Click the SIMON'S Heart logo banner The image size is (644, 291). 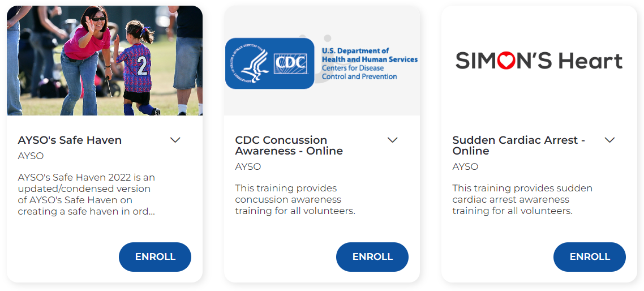tap(539, 61)
